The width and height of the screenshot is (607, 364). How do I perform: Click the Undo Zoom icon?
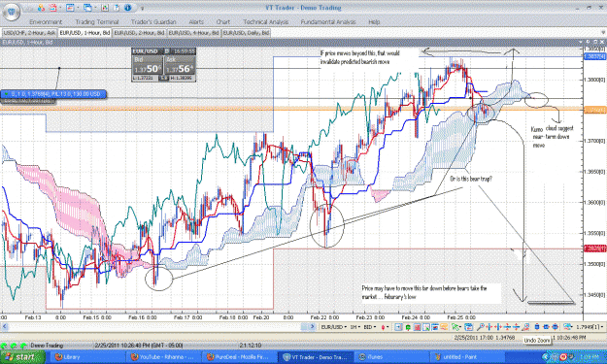tap(524, 327)
